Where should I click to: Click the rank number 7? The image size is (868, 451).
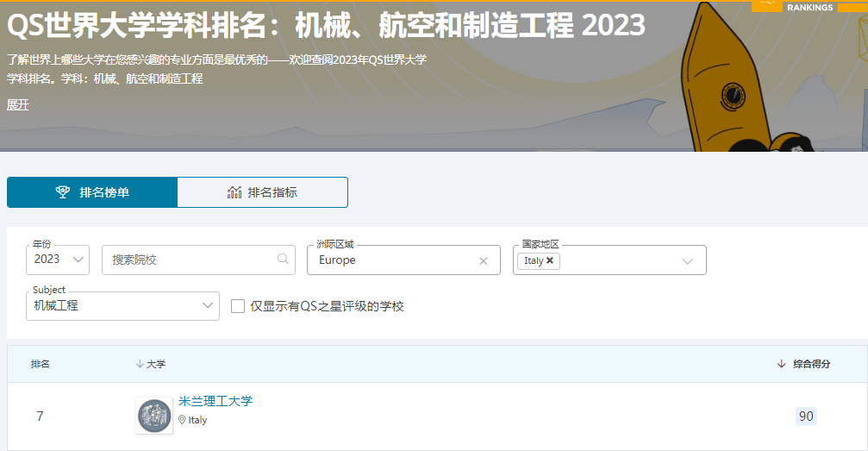point(40,417)
